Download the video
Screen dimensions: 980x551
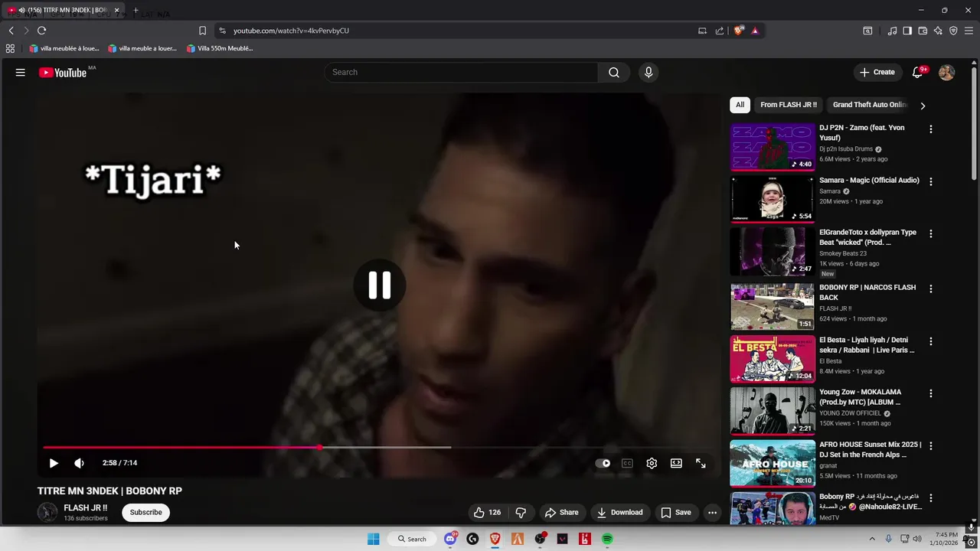click(x=619, y=513)
